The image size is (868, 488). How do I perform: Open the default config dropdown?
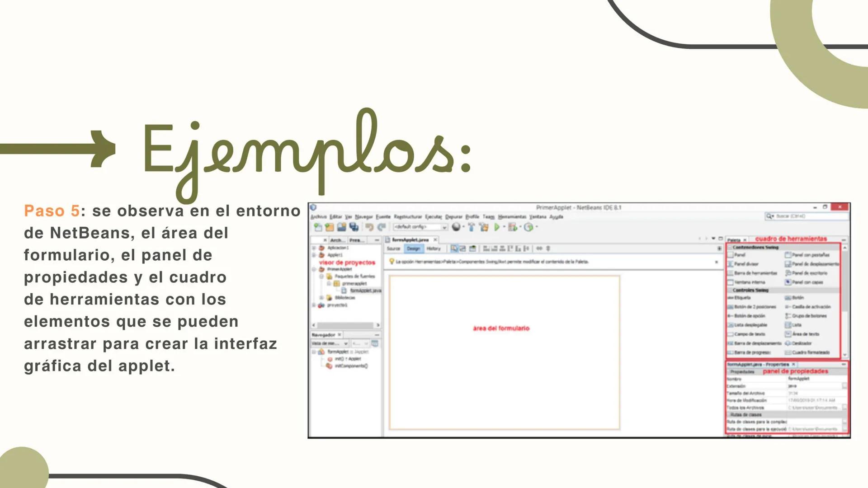point(444,227)
